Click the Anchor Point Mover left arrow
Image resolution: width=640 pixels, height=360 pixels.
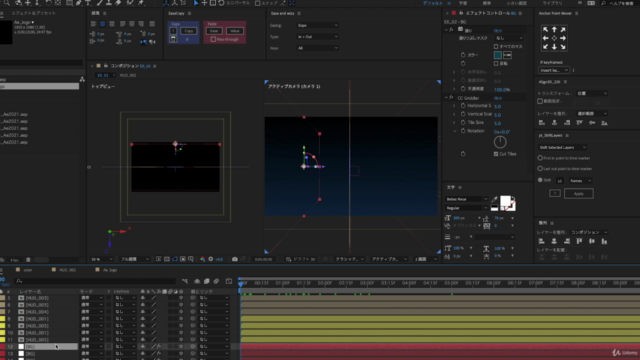coord(545,38)
